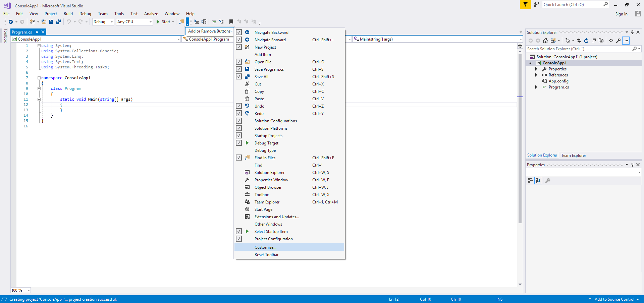Viewport: 644px width, 303px height.
Task: Toggle the Solution Configurations checkbox
Action: coord(239,121)
